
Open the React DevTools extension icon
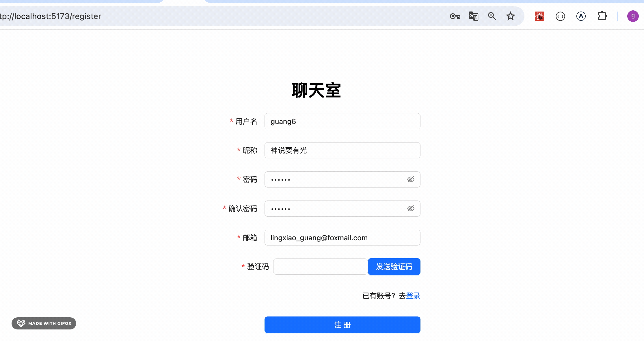(x=539, y=16)
